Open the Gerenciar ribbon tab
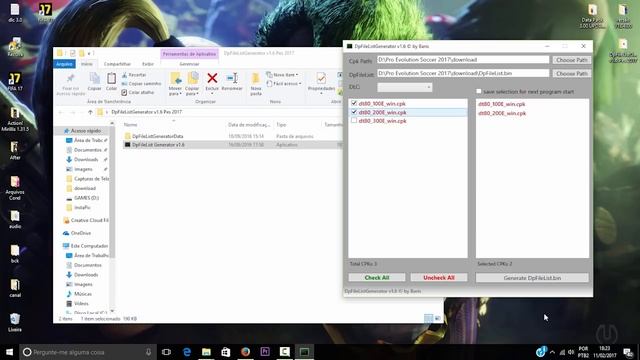 [x=189, y=64]
